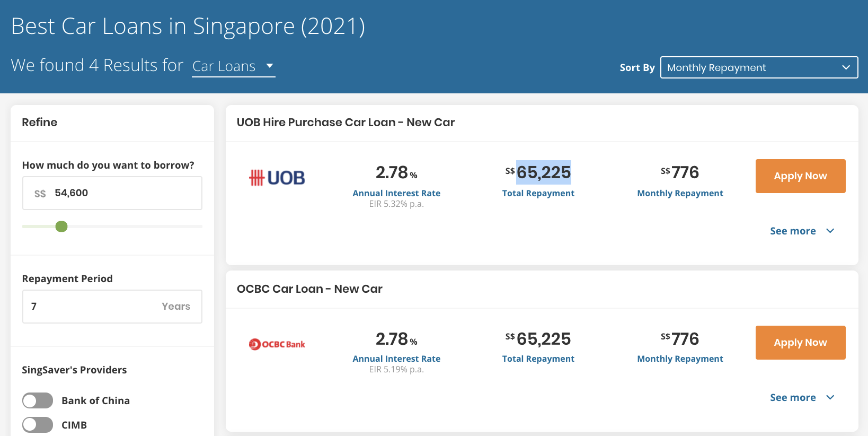Screen dimensions: 868x436
Task: Adjust the borrow amount slider handle
Action: [x=61, y=226]
